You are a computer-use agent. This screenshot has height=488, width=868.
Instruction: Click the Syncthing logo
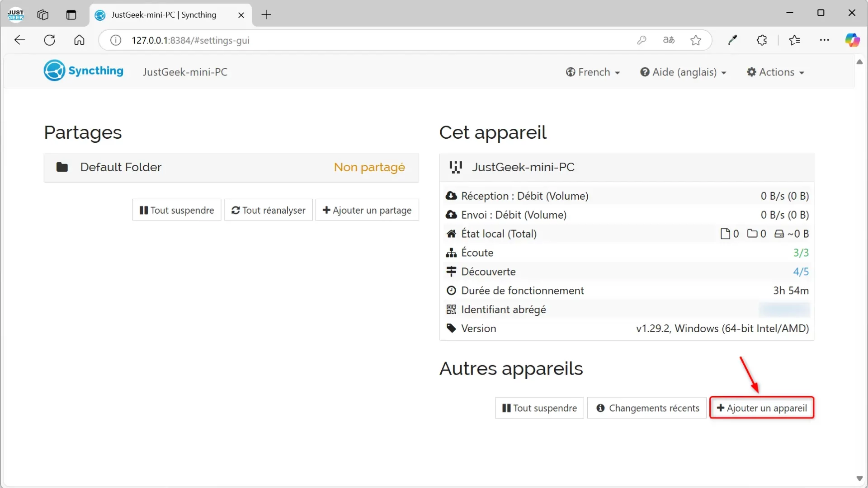[x=84, y=71]
